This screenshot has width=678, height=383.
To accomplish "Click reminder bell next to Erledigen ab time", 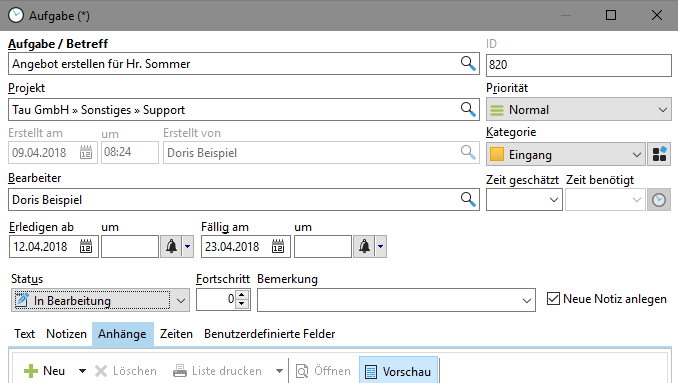I will click(x=172, y=246).
